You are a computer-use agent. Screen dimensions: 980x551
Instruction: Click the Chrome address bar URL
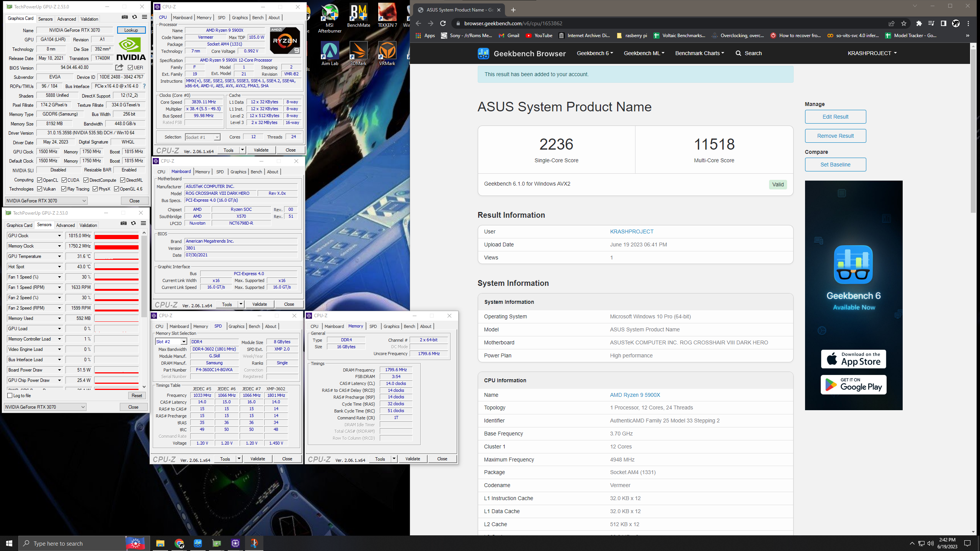pos(513,24)
